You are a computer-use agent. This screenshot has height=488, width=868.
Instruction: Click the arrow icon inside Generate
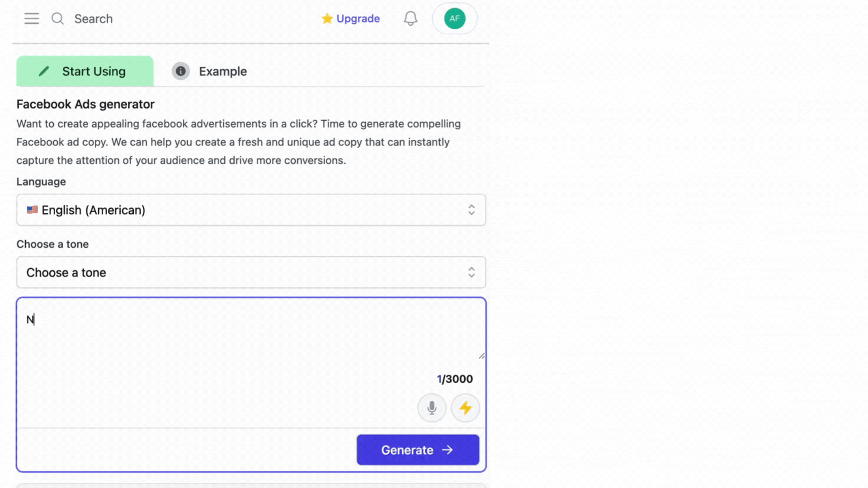(x=447, y=450)
